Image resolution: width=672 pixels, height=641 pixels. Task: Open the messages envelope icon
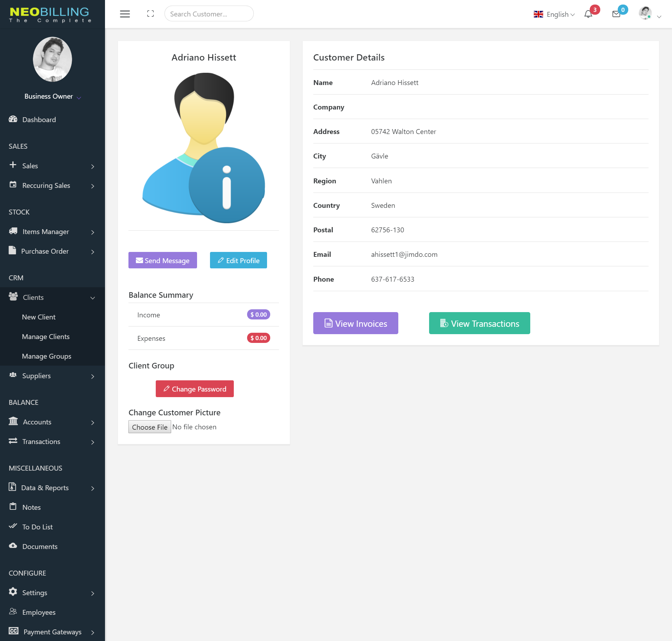pyautogui.click(x=616, y=14)
